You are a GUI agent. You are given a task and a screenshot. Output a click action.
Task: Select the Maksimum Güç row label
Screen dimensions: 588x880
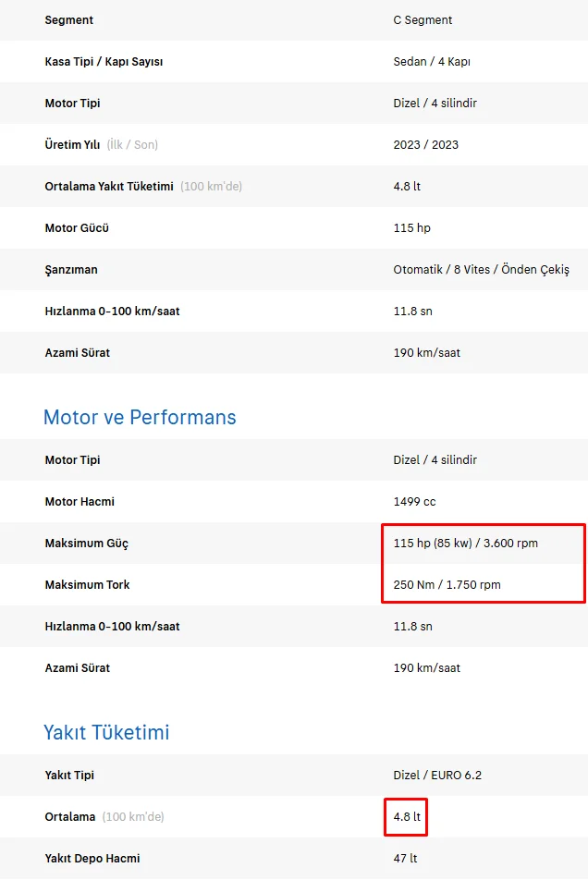tap(87, 544)
